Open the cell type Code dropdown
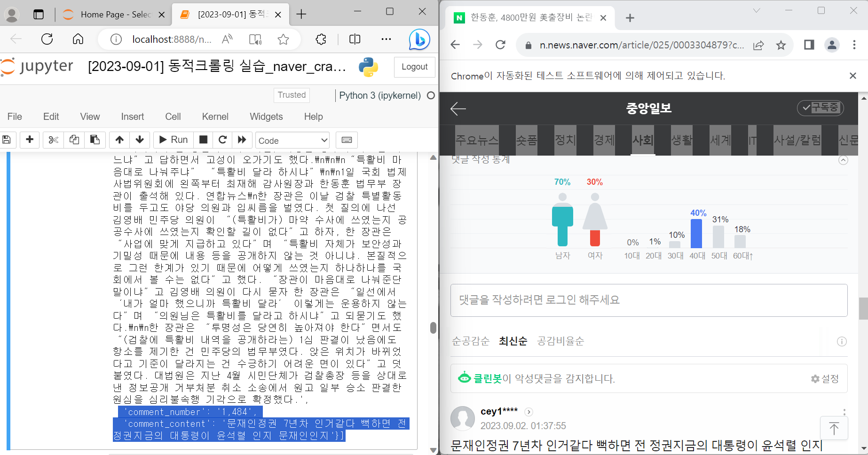 (292, 141)
